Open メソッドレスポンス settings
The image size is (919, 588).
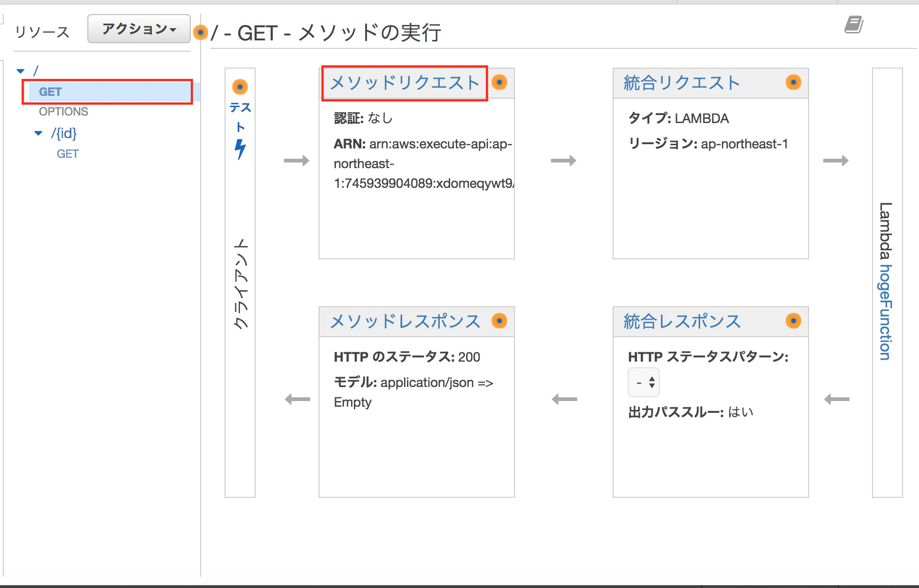(x=405, y=321)
